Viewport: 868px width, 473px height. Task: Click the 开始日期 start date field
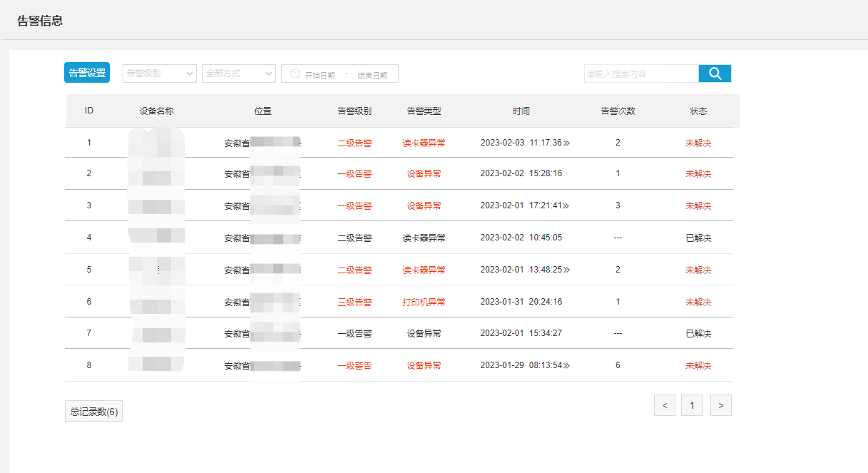click(x=320, y=74)
